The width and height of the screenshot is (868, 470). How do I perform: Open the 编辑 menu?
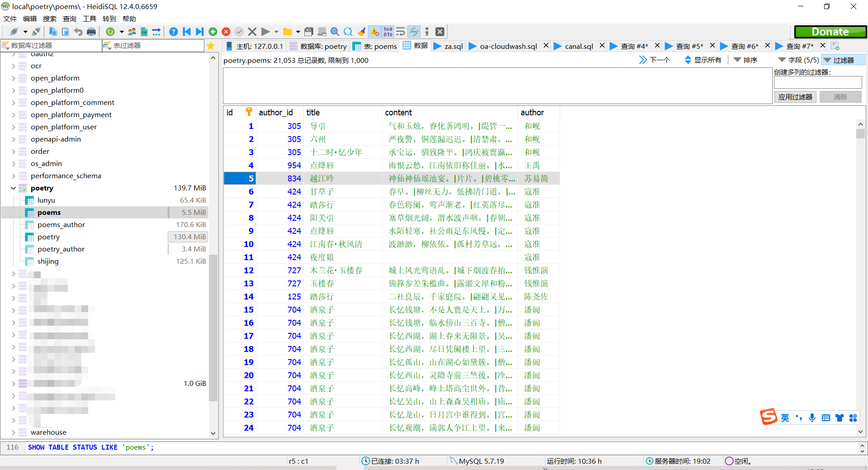pos(30,19)
